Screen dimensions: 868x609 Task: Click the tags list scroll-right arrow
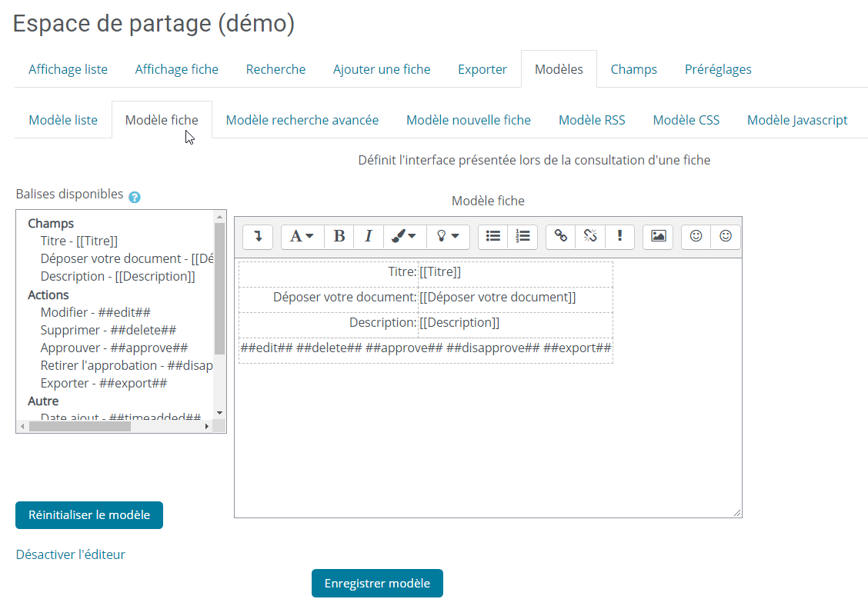click(x=206, y=427)
